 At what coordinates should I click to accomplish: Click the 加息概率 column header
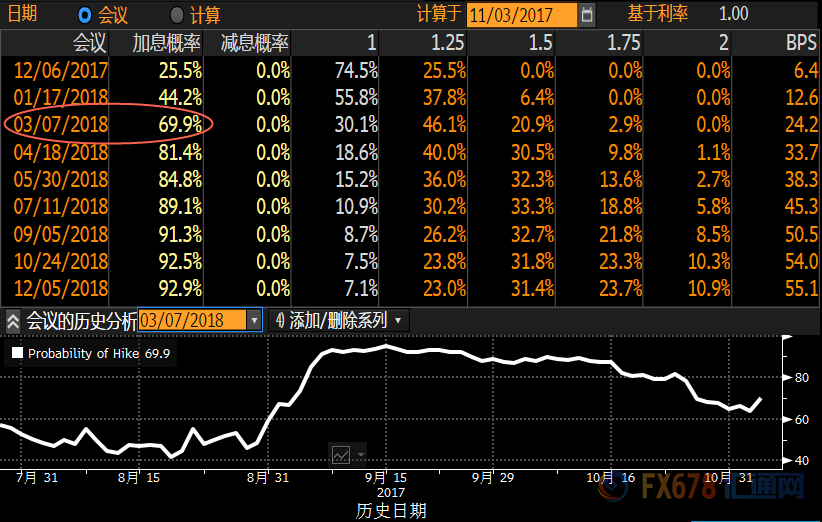[167, 44]
